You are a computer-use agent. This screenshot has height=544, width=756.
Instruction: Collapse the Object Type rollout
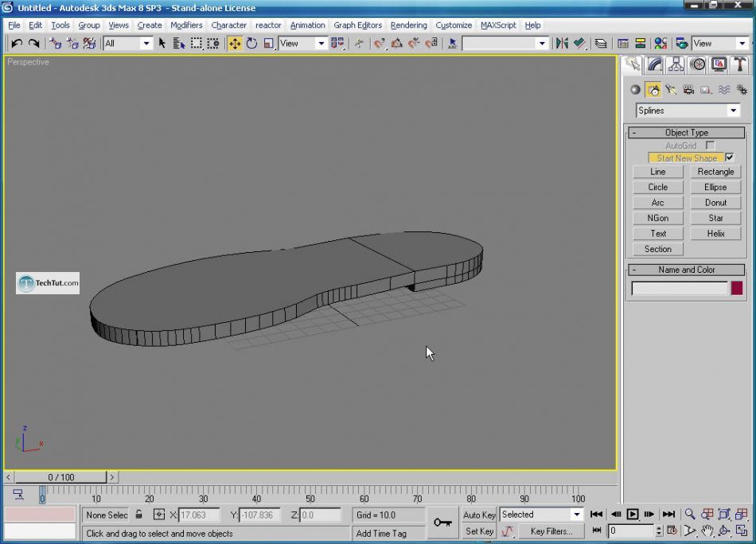pyautogui.click(x=687, y=133)
